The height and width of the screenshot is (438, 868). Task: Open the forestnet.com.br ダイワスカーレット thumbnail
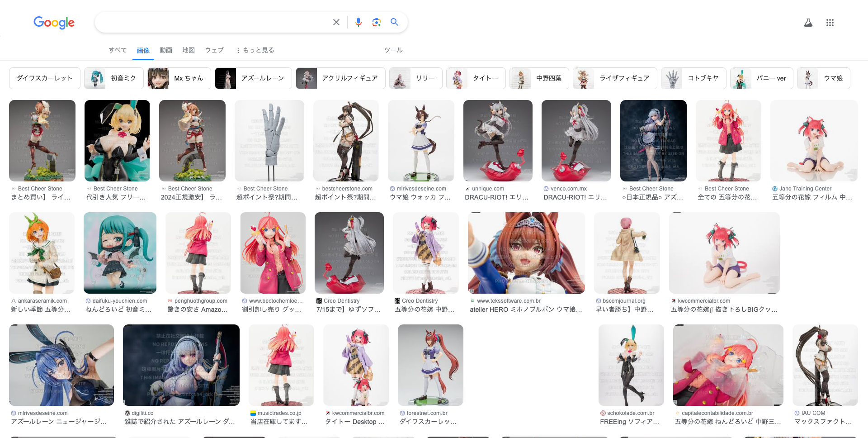click(430, 365)
